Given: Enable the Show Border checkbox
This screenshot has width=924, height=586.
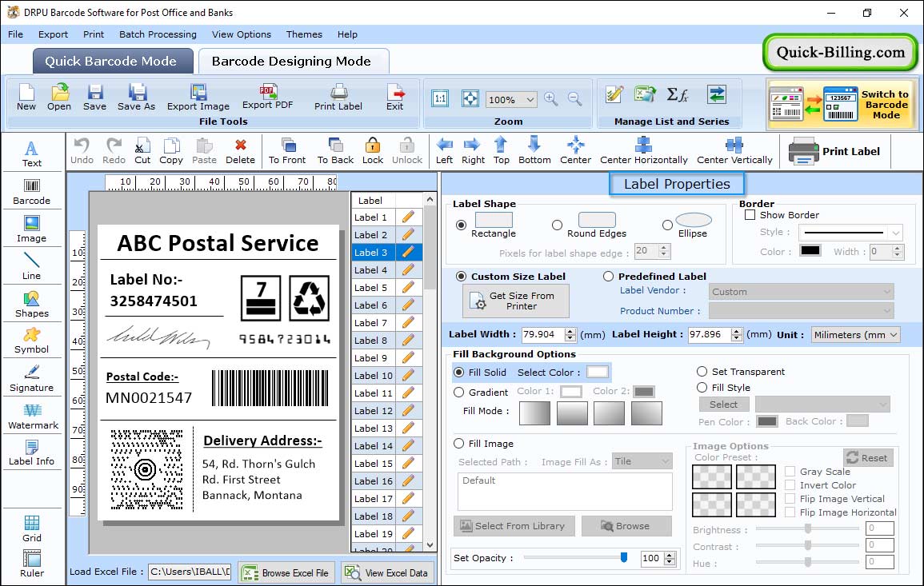Looking at the screenshot, I should [x=750, y=215].
